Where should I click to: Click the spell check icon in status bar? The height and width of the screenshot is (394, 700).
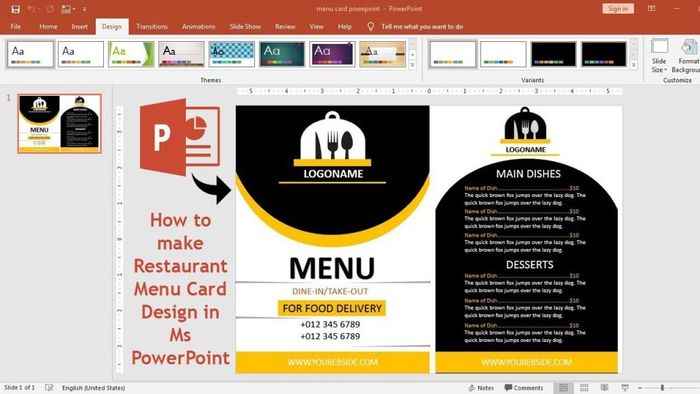coord(49,387)
